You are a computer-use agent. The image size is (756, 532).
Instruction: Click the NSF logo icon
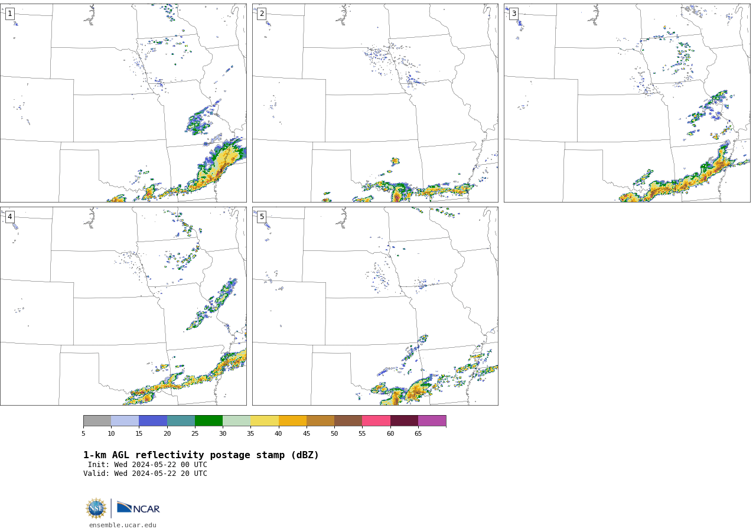pos(96,508)
